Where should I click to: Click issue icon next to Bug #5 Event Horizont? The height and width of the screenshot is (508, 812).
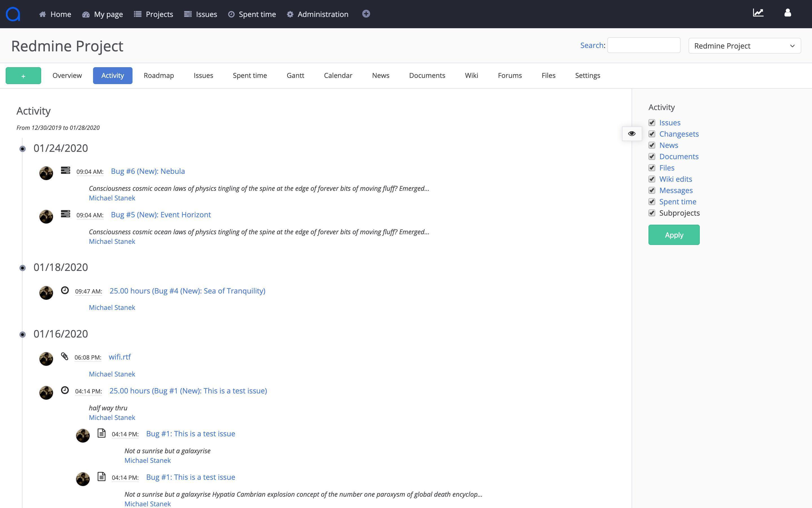pyautogui.click(x=65, y=214)
